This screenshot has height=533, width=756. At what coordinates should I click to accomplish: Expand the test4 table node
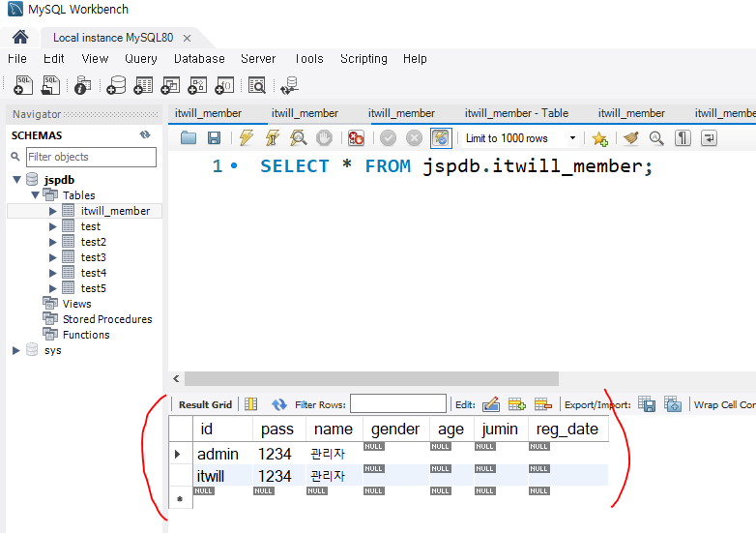pyautogui.click(x=52, y=273)
